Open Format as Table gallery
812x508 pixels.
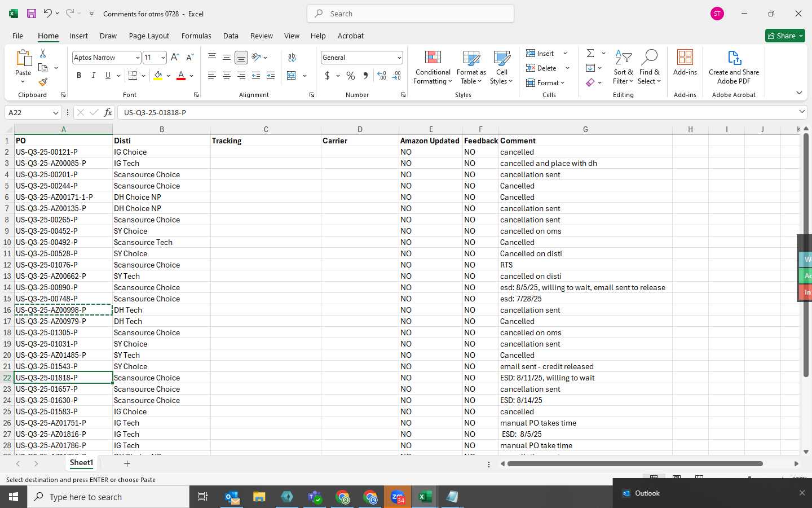tap(471, 67)
